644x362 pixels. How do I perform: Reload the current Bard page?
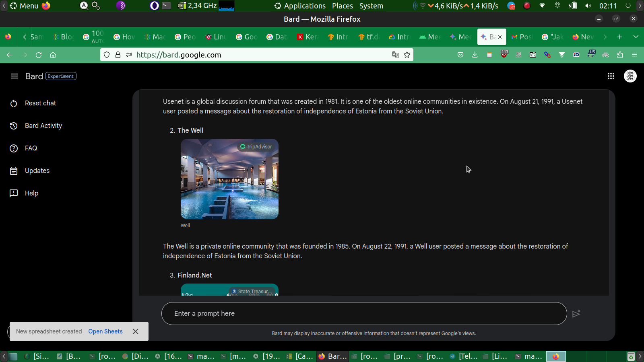point(39,55)
